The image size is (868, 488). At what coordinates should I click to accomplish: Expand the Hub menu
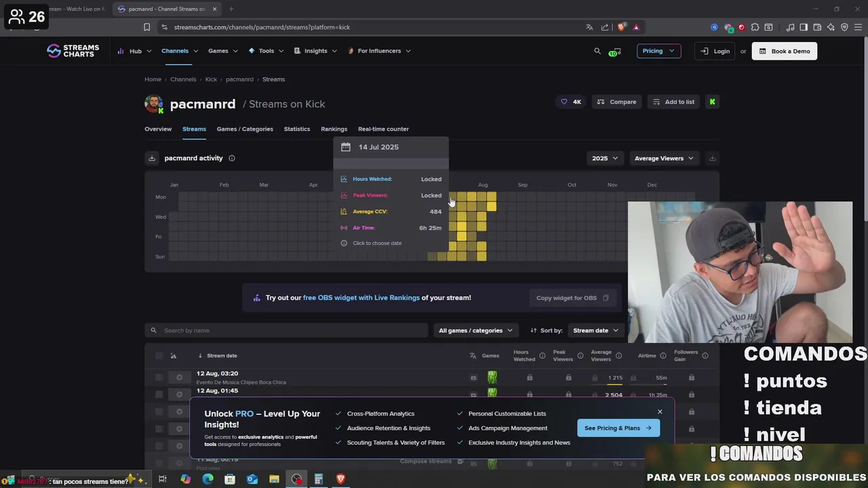tap(135, 51)
